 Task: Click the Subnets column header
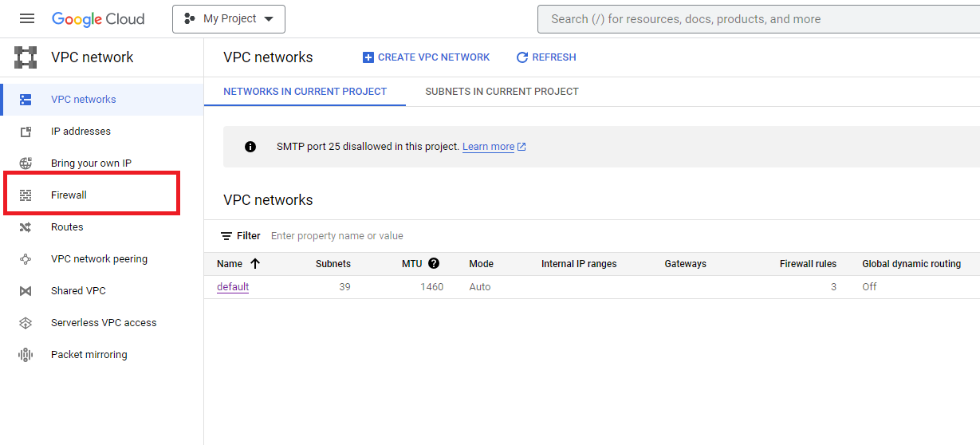[x=333, y=264]
